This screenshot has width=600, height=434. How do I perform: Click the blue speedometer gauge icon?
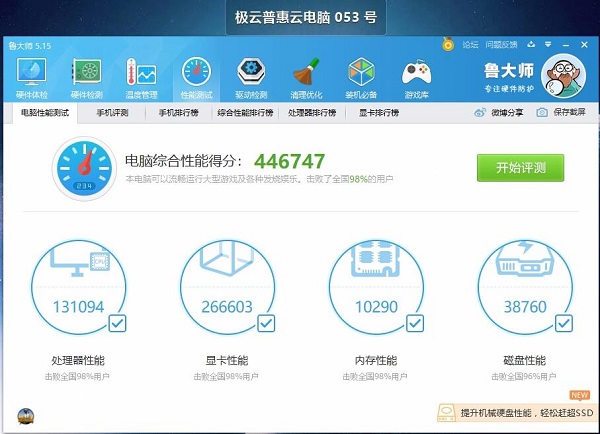(x=84, y=168)
